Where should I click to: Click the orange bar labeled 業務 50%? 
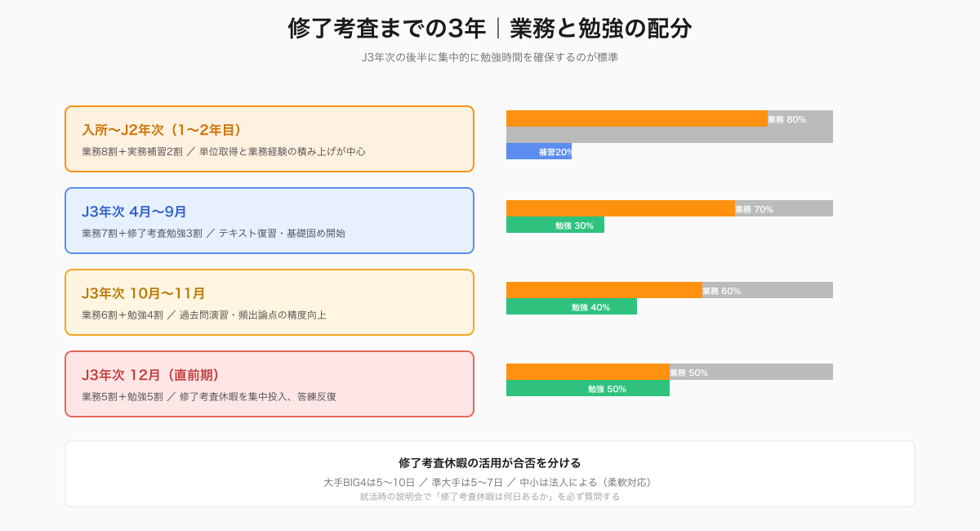coord(588,372)
